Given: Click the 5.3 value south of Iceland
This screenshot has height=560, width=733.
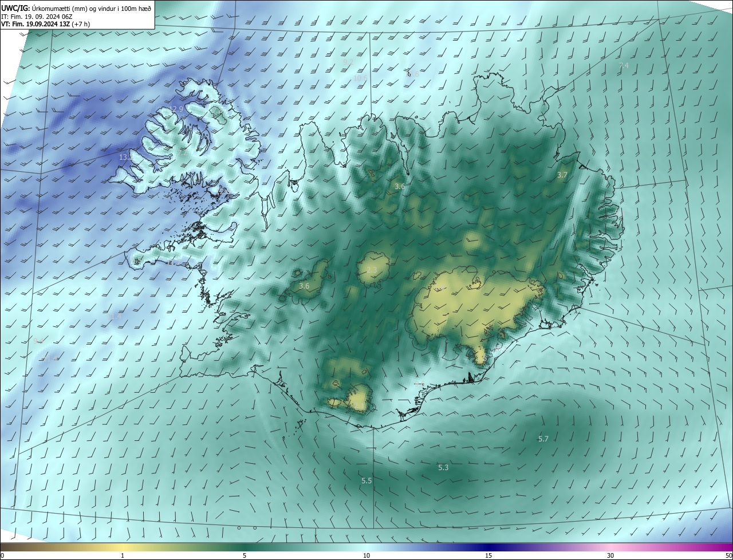Looking at the screenshot, I should (x=443, y=467).
